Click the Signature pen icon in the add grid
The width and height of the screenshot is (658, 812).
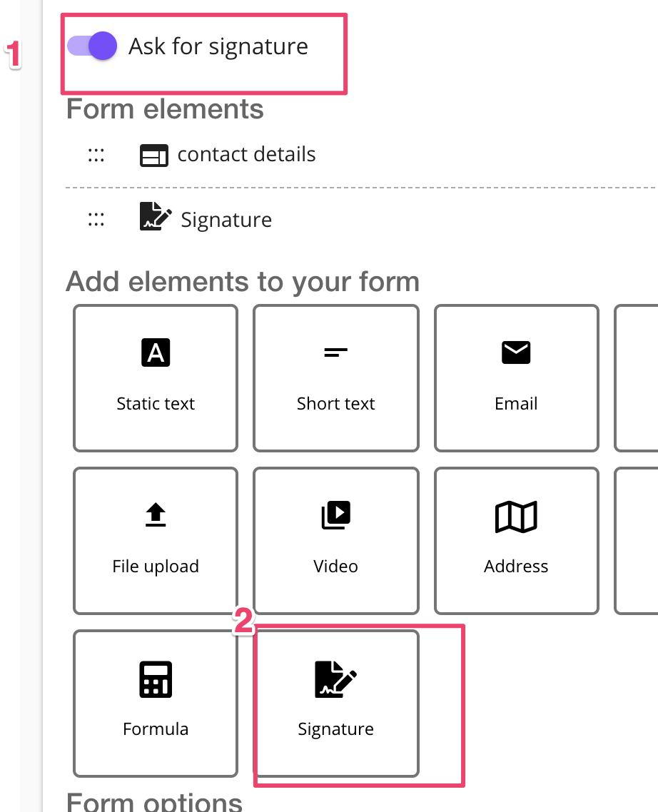click(335, 678)
